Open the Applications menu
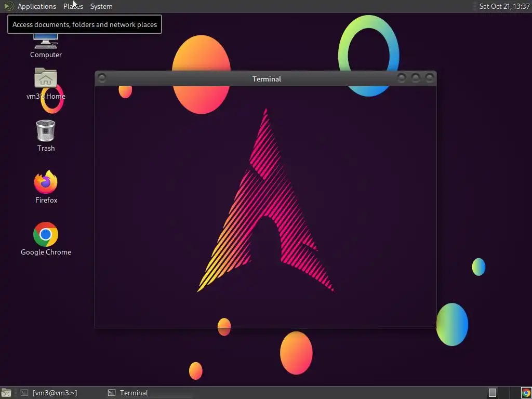 point(37,6)
